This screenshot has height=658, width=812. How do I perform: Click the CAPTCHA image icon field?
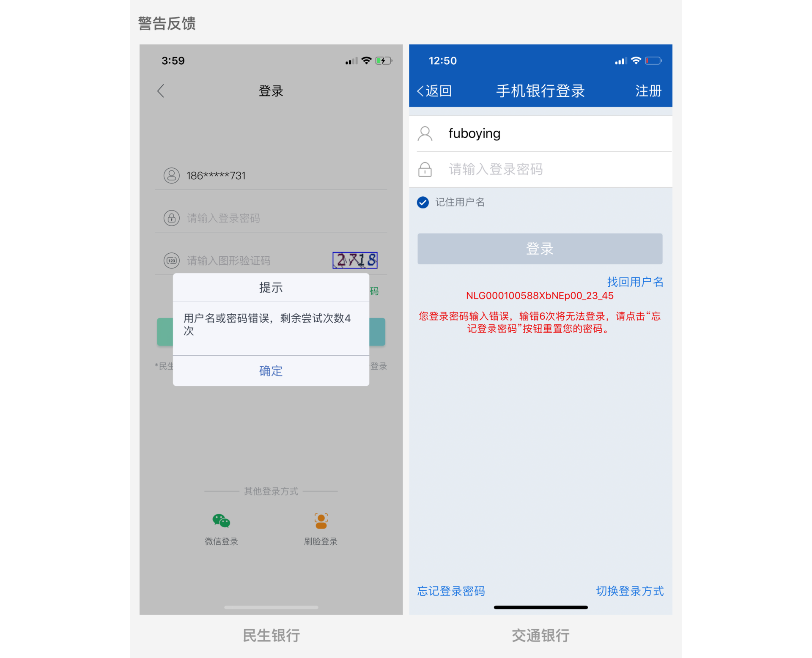(356, 260)
